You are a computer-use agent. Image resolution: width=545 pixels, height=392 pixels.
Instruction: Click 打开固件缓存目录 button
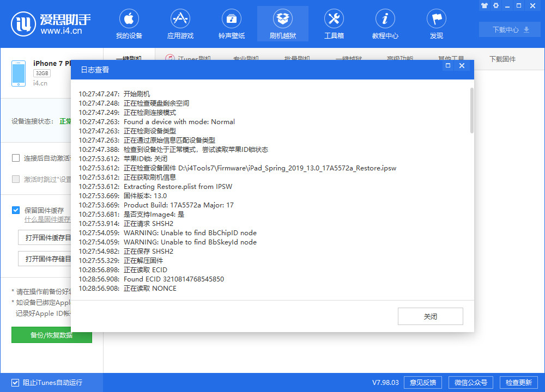(x=45, y=238)
